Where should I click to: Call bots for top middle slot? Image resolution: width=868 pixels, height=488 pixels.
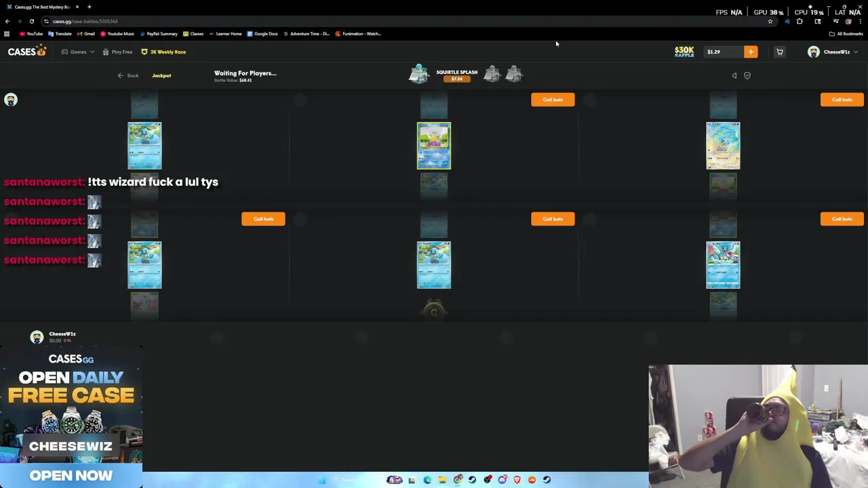point(553,100)
